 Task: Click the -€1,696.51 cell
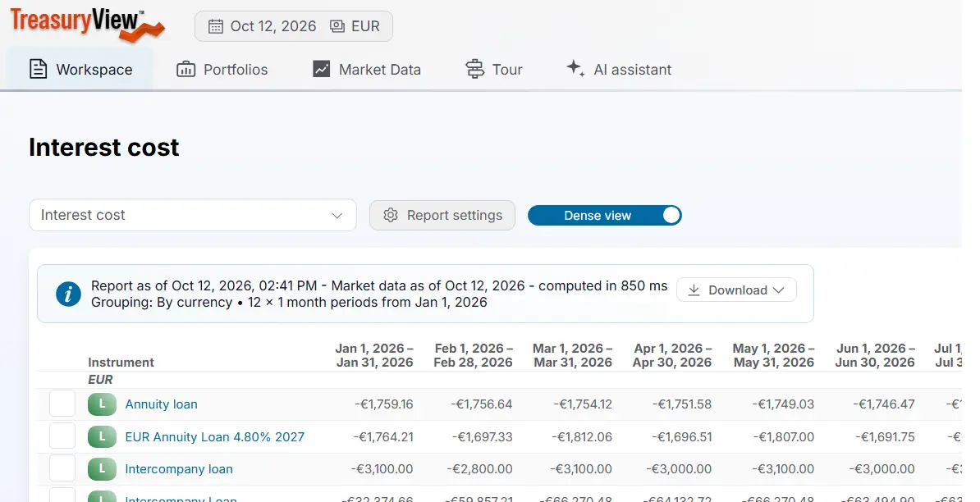682,437
